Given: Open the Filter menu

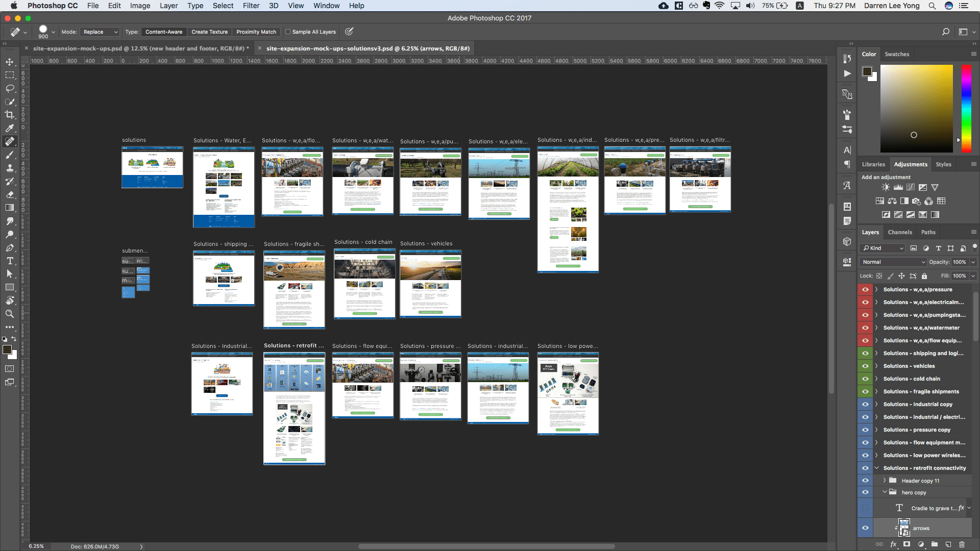Looking at the screenshot, I should 251,6.
